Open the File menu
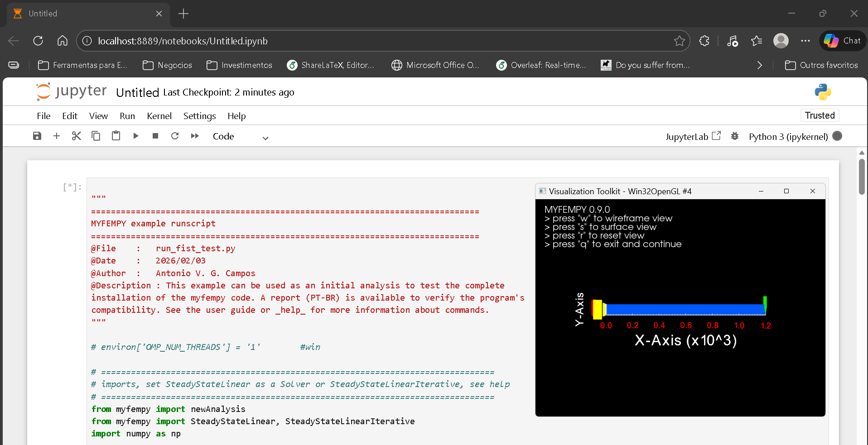 pyautogui.click(x=43, y=116)
